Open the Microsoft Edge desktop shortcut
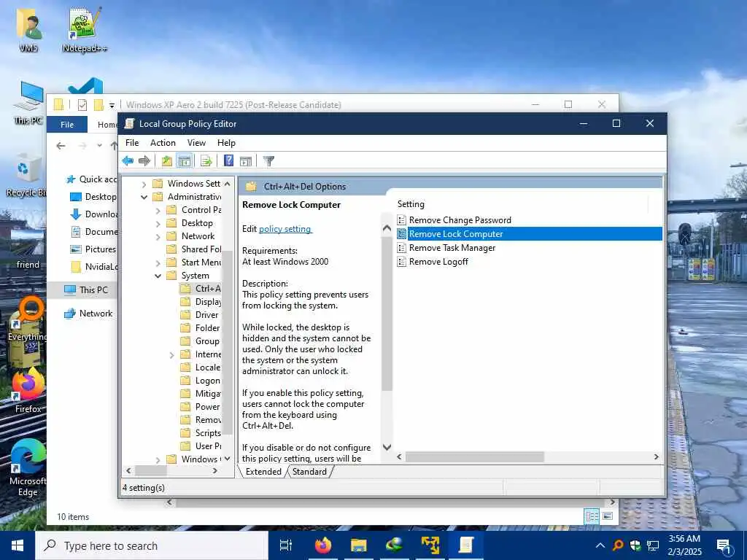The width and height of the screenshot is (747, 560). pos(28,468)
